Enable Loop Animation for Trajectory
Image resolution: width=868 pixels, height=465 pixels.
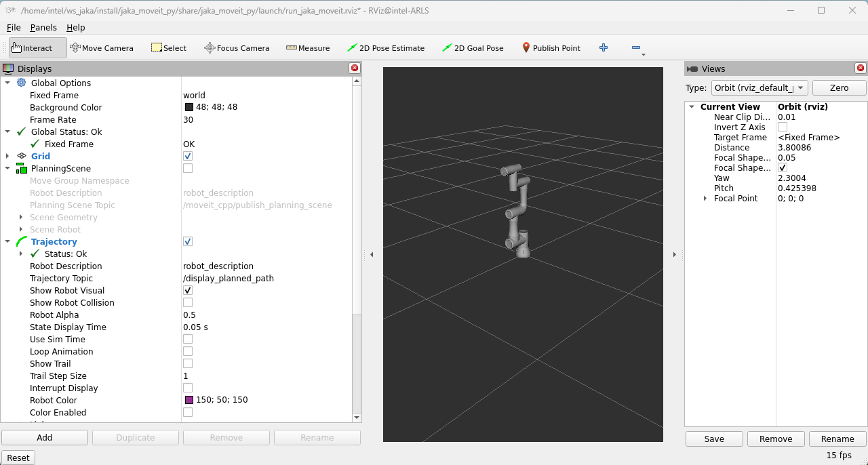tap(187, 350)
